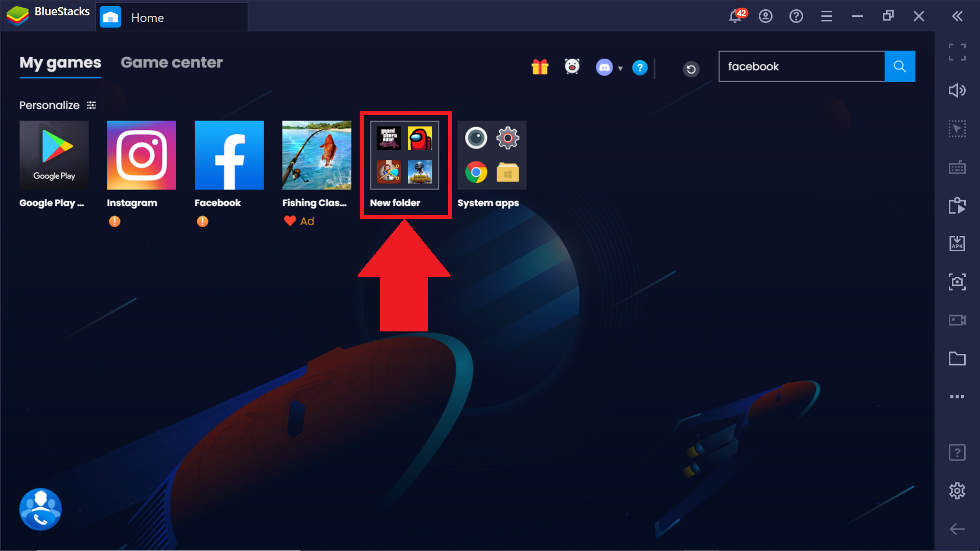Open Google Play Store
The width and height of the screenshot is (980, 551).
54,155
